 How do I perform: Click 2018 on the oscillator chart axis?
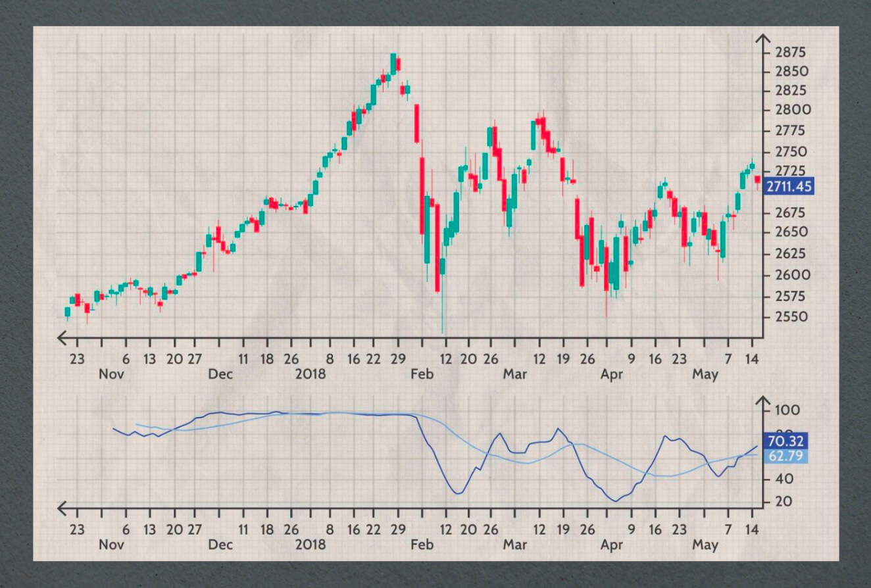pos(311,545)
